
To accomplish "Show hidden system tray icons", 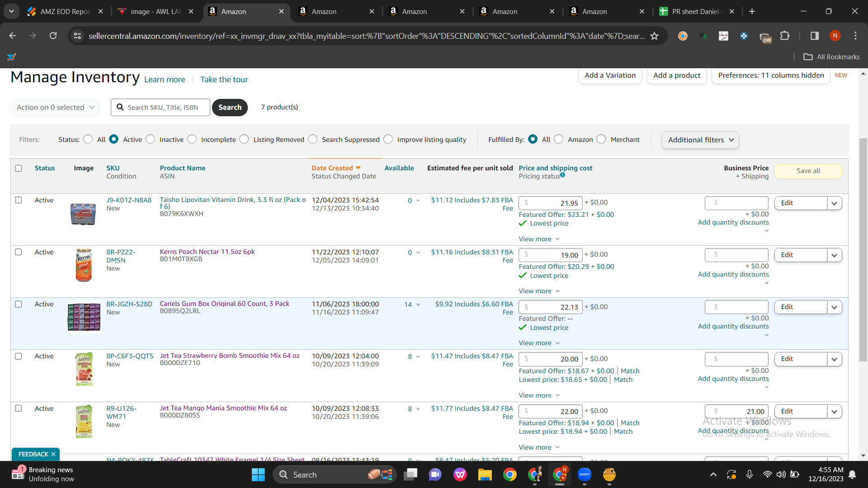I will (713, 474).
